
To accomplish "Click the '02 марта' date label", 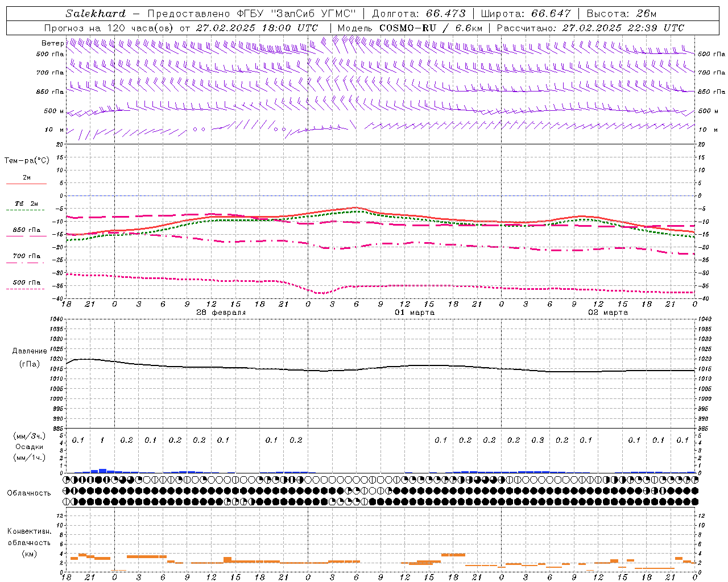I will click(x=608, y=313).
